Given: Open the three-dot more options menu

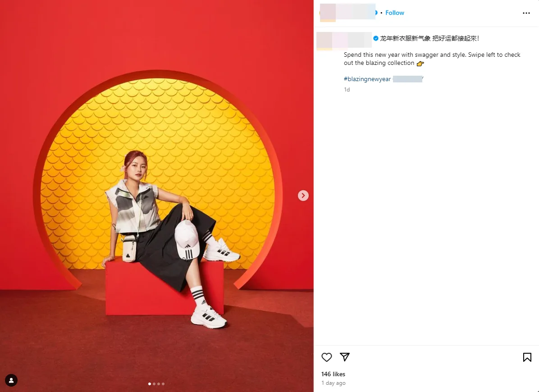Looking at the screenshot, I should pos(526,13).
